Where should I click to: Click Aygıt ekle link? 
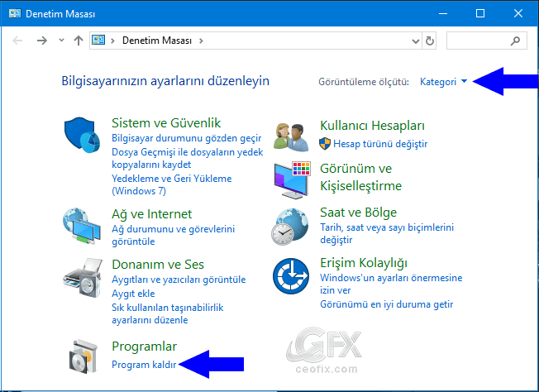click(135, 294)
